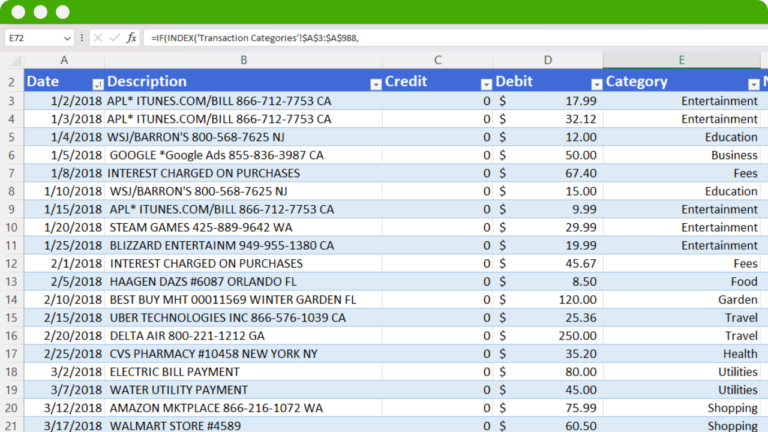This screenshot has width=768, height=432.
Task: Expand the Debit column filter arrow
Action: (597, 83)
